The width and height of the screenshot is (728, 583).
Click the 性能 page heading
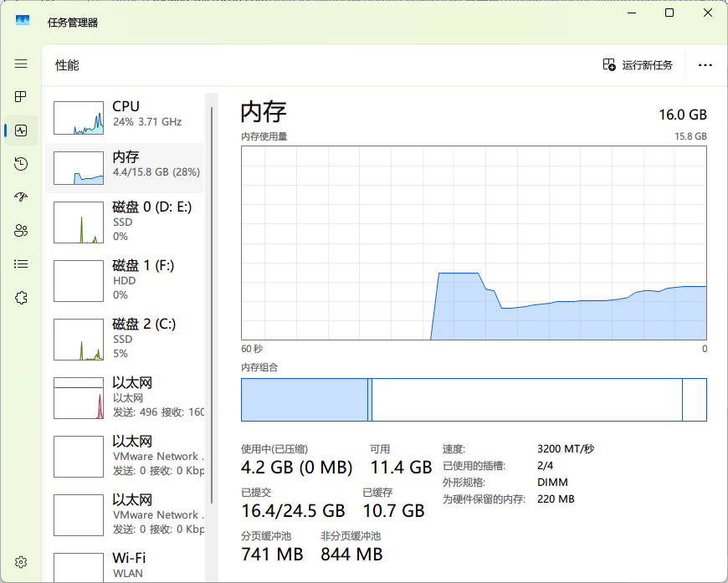point(67,65)
